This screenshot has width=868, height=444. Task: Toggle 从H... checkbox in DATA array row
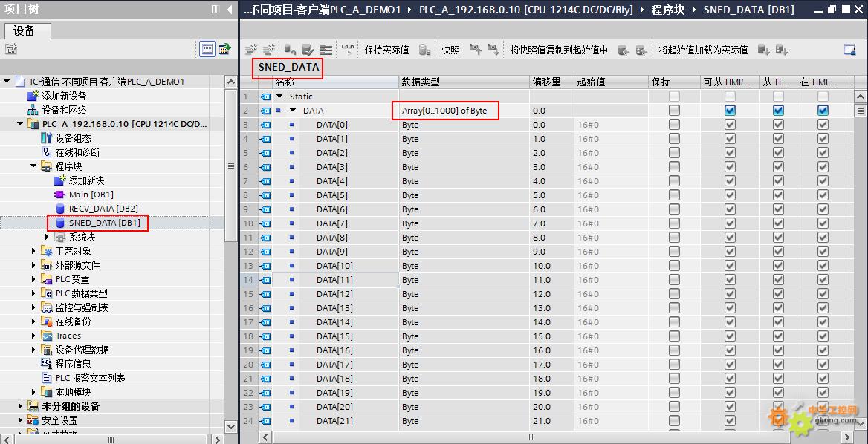778,111
